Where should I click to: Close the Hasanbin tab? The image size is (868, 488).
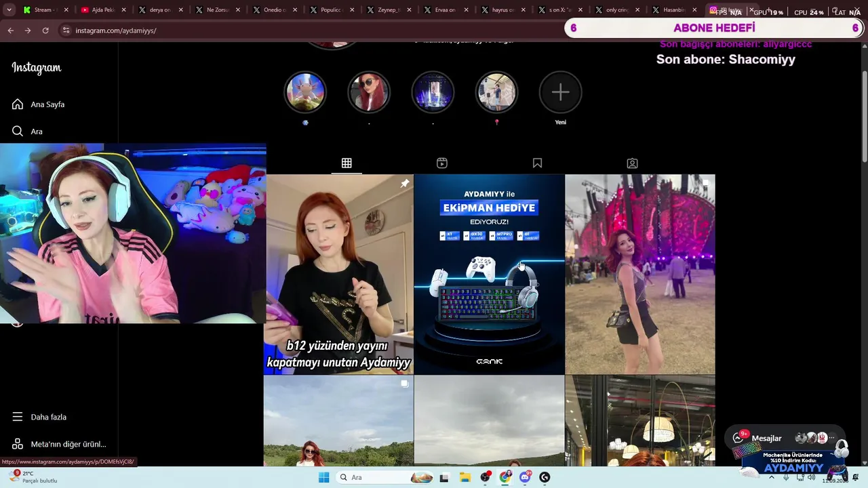(x=694, y=10)
